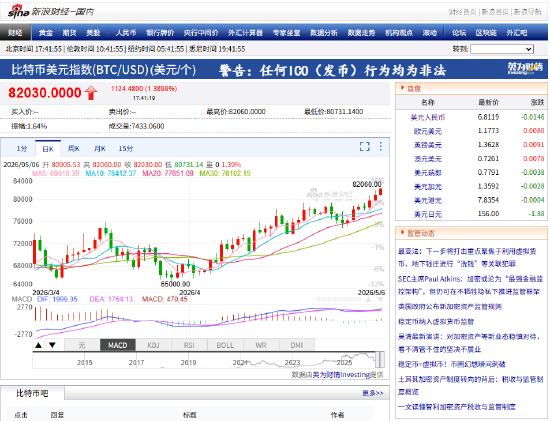Click the red up arrow beside price
Viewport: 550px width, 421px height.
click(x=91, y=93)
